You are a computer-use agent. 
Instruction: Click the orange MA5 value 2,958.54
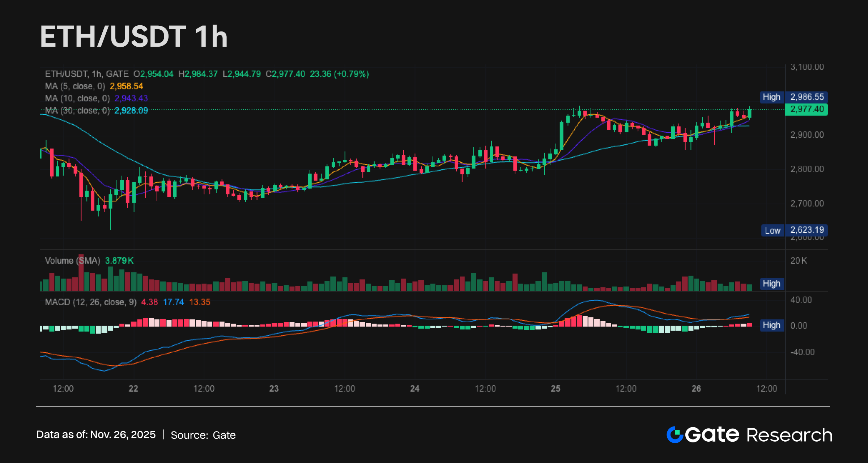tap(126, 86)
